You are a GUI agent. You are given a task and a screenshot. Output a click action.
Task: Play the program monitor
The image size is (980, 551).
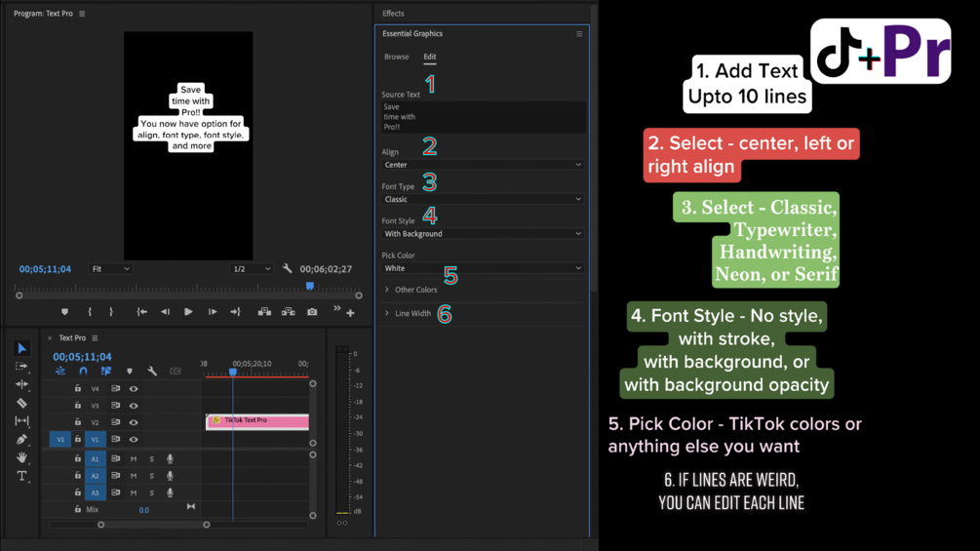click(x=188, y=312)
